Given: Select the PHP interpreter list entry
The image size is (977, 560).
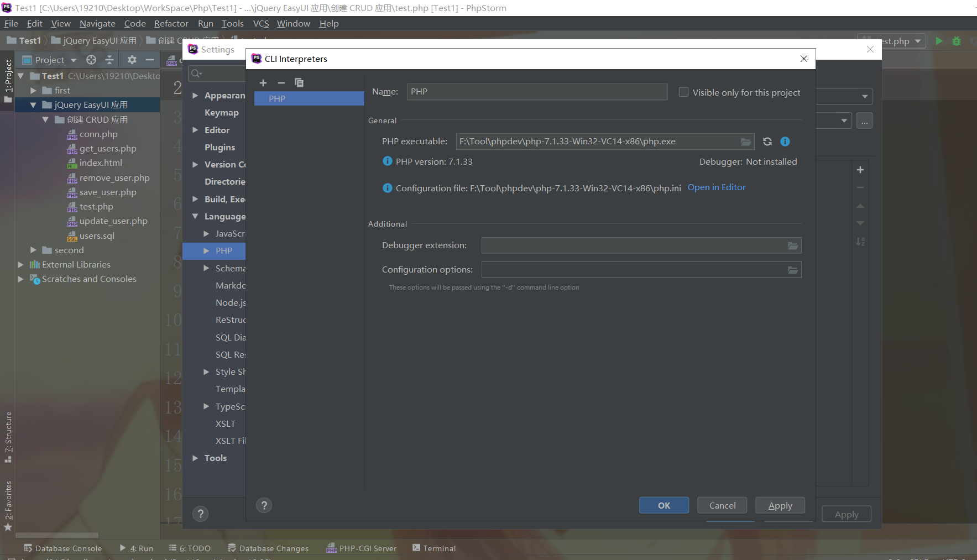Looking at the screenshot, I should coord(309,98).
